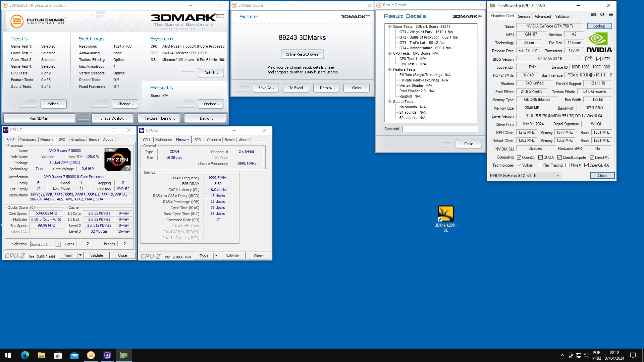Image resolution: width=644 pixels, height=362 pixels.
Task: Toggle the Vulkan checkbox
Action: point(519,165)
